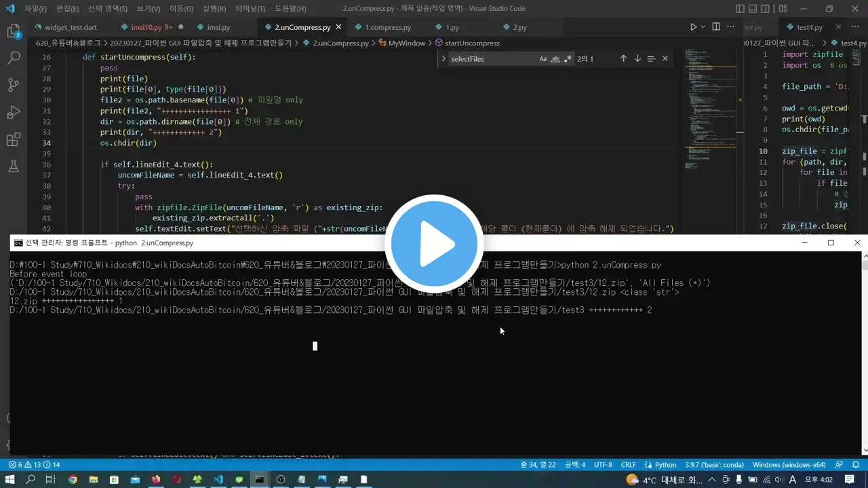Open the Extensions view
Viewport: 868px width, 488px height.
click(13, 140)
